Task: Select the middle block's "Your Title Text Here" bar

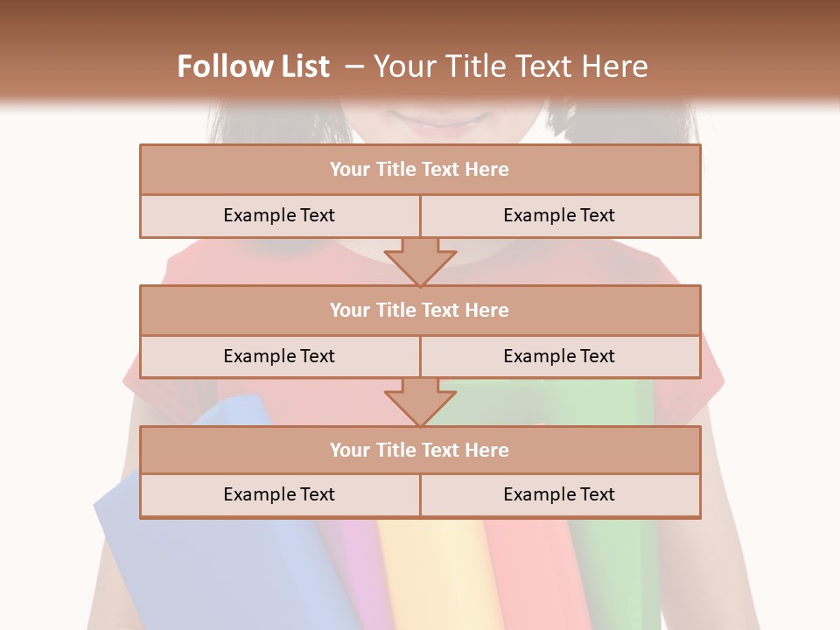Action: [420, 310]
